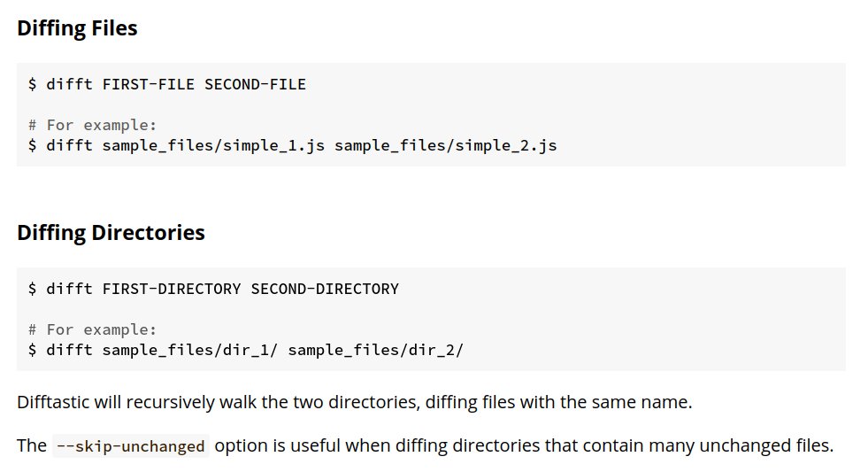
Task: Click the SECOND-DIRECTORY argument
Action: (x=325, y=289)
